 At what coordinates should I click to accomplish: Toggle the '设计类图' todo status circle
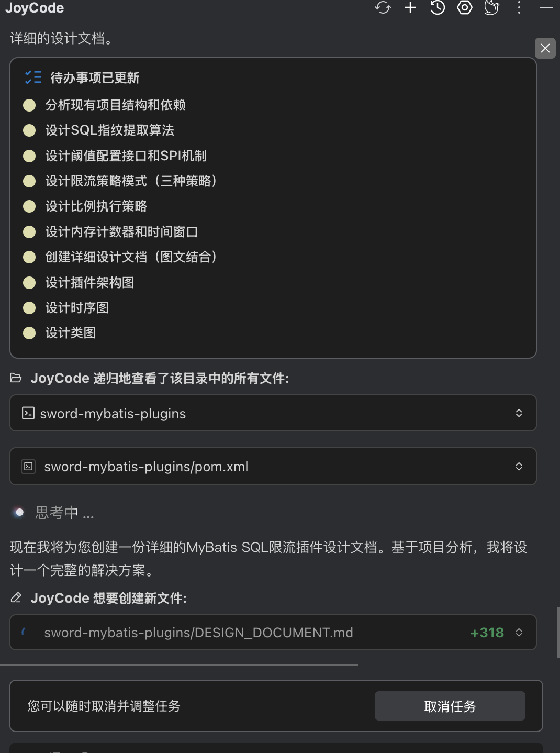click(x=29, y=333)
